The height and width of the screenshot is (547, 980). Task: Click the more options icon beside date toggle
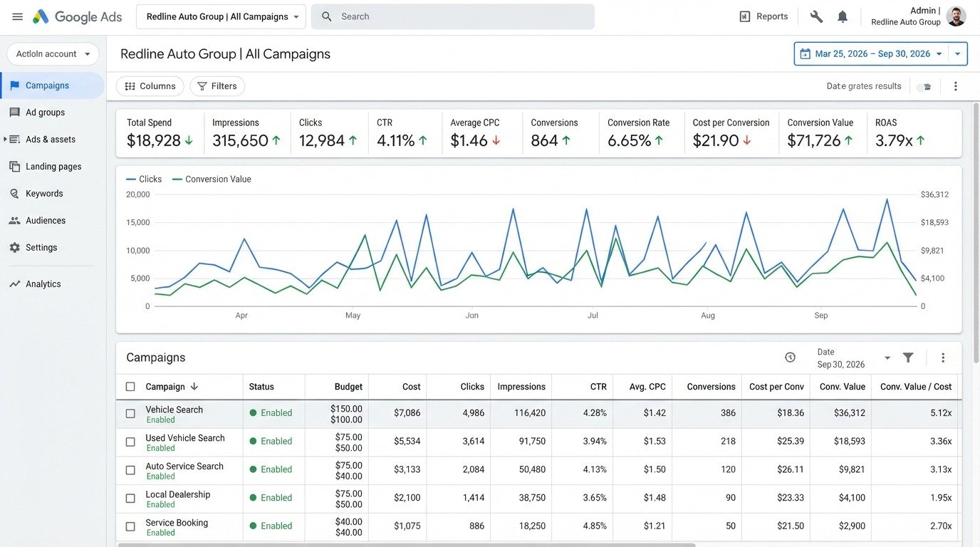tap(956, 86)
